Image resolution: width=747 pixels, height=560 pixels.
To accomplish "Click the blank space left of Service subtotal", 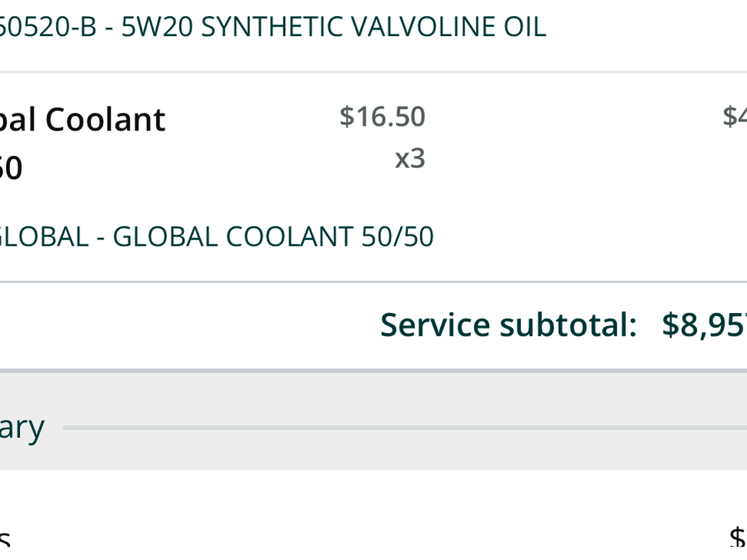I will (187, 325).
